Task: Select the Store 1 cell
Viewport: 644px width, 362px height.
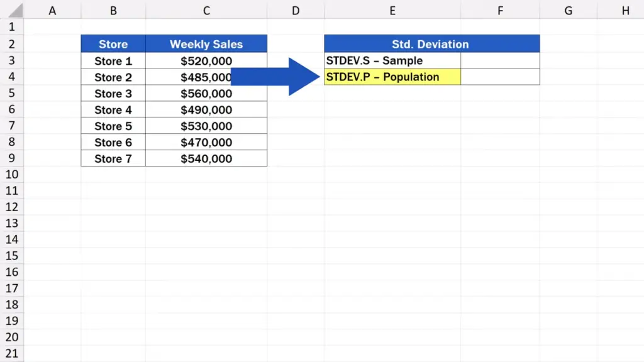Action: click(113, 61)
